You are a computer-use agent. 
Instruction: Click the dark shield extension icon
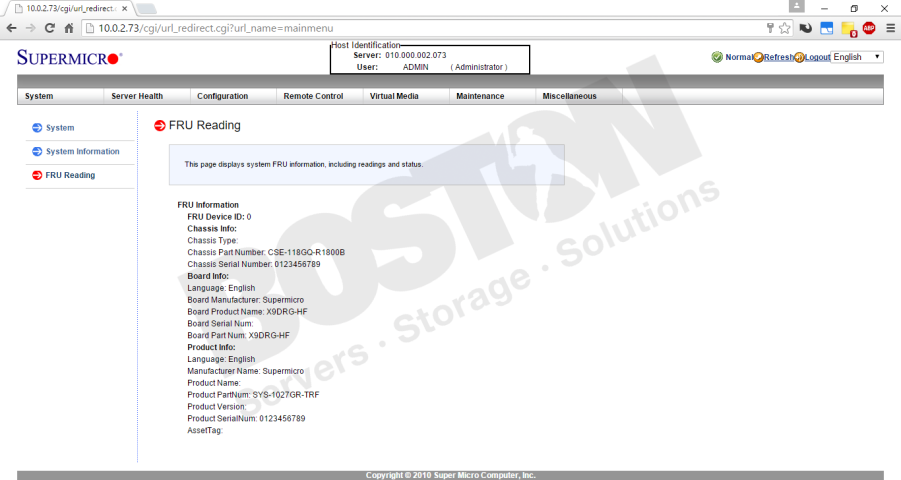(806, 28)
